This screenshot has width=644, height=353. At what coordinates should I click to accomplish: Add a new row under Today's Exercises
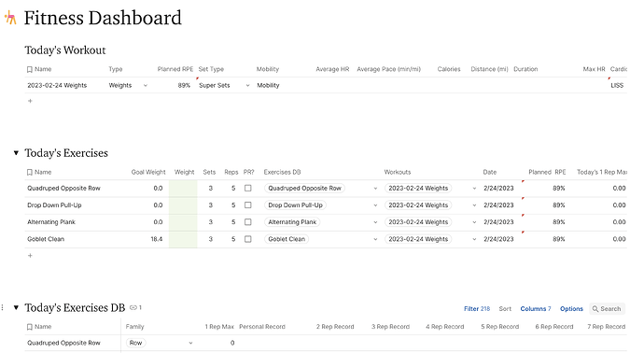[30, 256]
